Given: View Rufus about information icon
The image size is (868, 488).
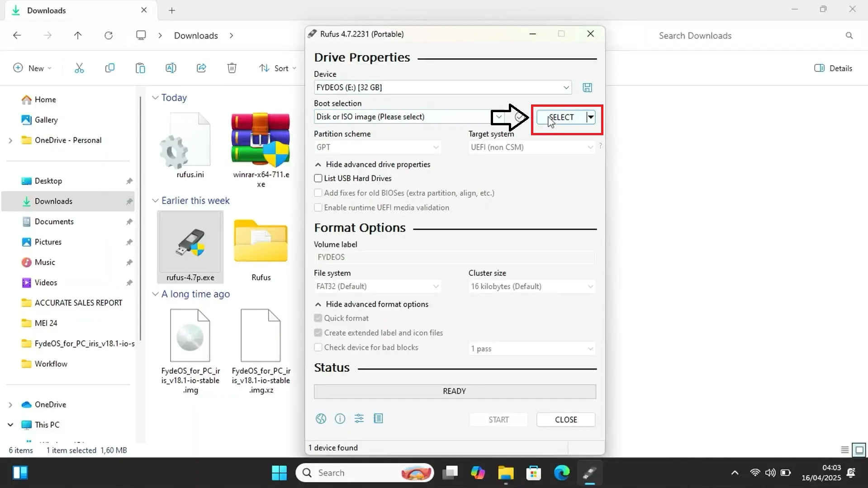Looking at the screenshot, I should point(340,419).
